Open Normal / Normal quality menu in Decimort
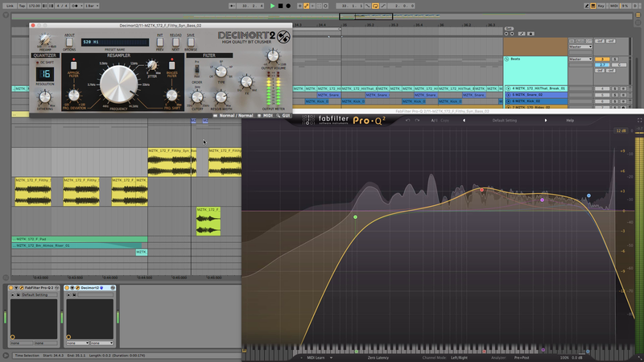The width and height of the screenshot is (644, 362). (x=236, y=116)
